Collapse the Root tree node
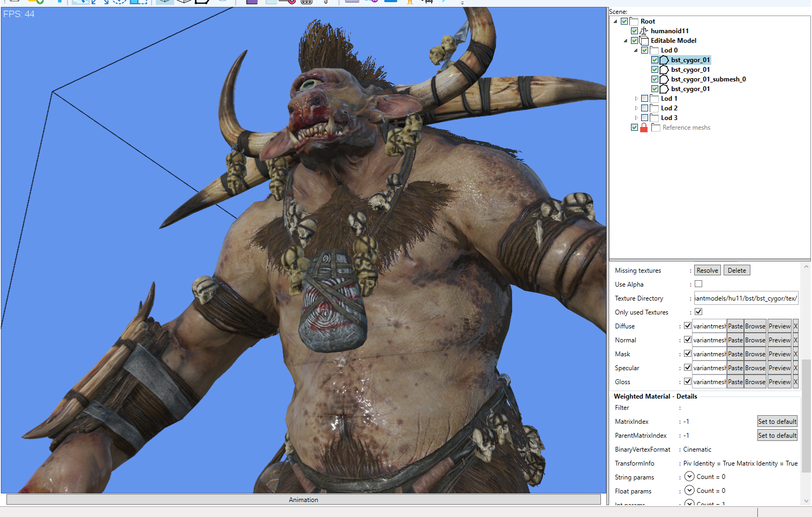 coord(615,21)
